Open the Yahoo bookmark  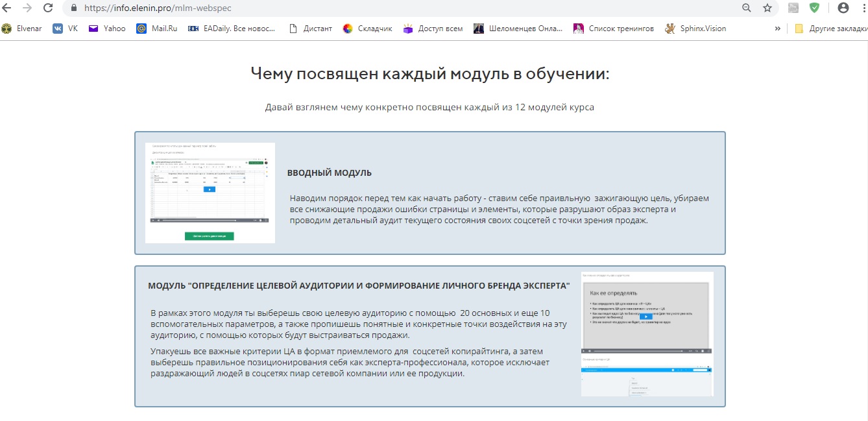tap(107, 29)
